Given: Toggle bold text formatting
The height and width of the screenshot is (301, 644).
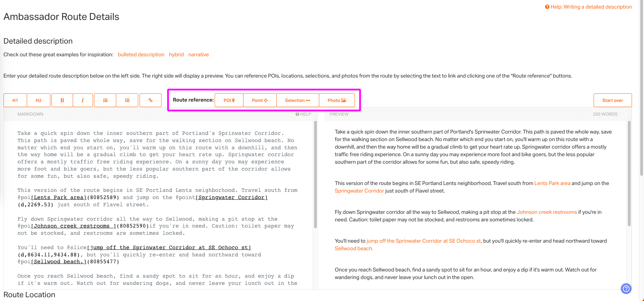Looking at the screenshot, I should pos(62,100).
